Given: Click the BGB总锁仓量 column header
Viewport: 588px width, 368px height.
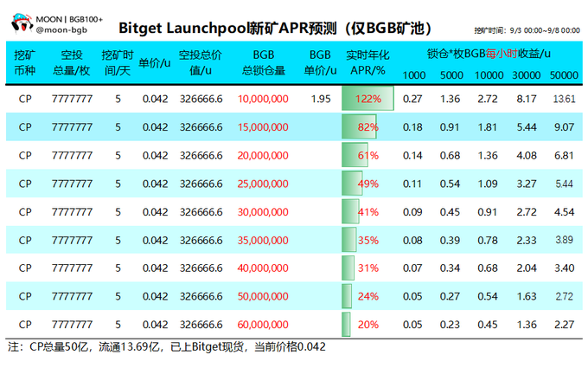Looking at the screenshot, I should click(264, 62).
